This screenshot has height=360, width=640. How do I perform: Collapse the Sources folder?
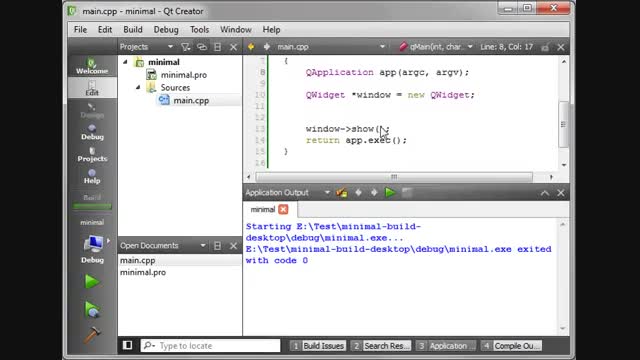pos(138,87)
